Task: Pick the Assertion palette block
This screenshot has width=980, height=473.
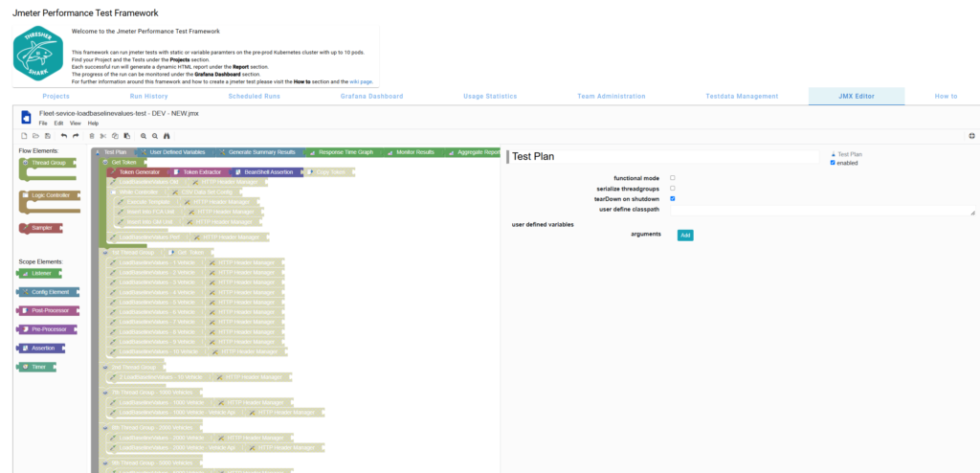Action: tap(42, 349)
